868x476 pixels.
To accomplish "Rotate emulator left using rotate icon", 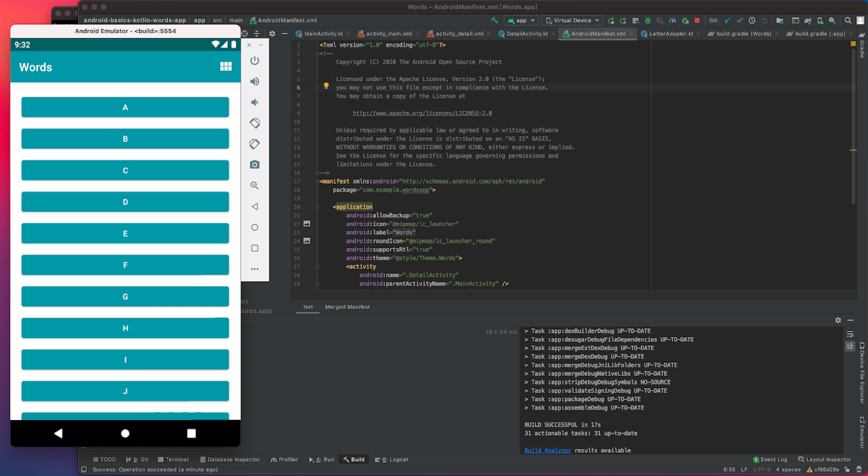I will click(254, 123).
